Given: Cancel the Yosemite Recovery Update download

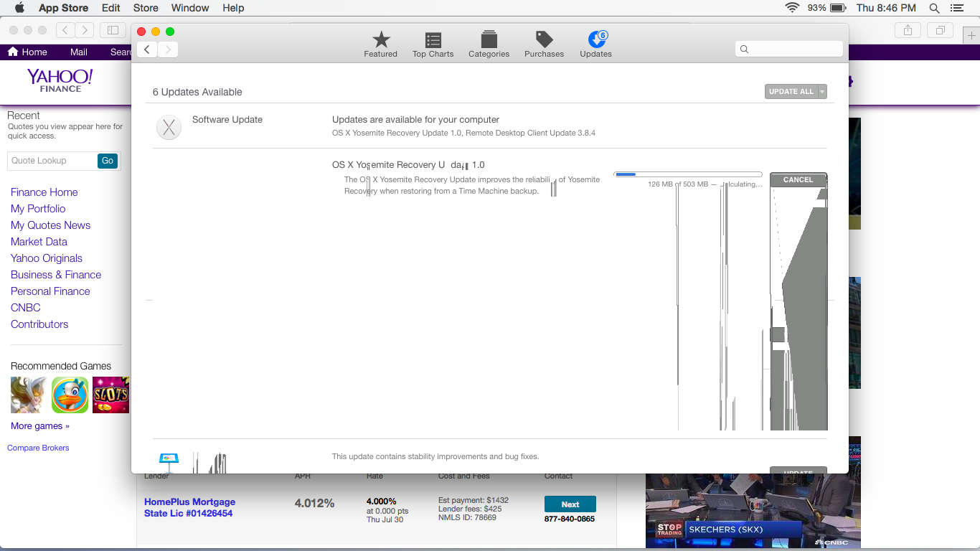Looking at the screenshot, I should [x=798, y=180].
